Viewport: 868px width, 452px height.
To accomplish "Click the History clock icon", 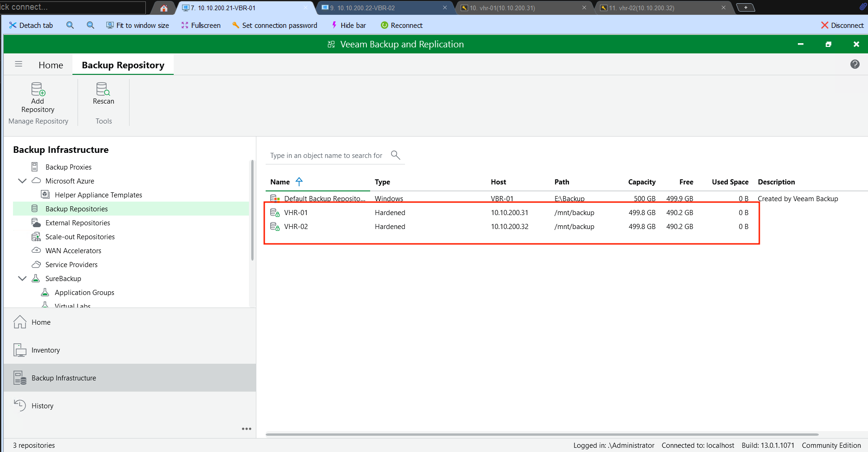I will [x=20, y=406].
